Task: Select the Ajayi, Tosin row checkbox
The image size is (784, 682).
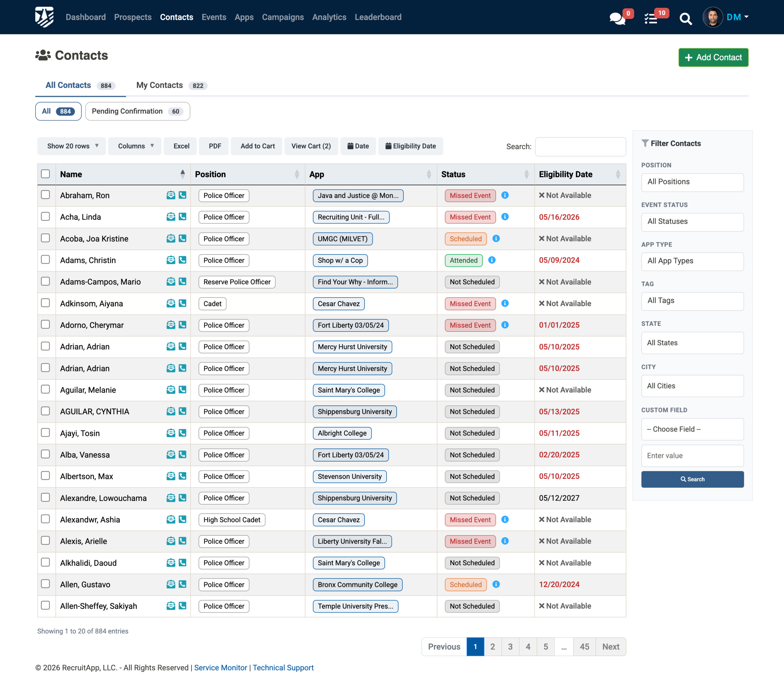Action: (45, 433)
